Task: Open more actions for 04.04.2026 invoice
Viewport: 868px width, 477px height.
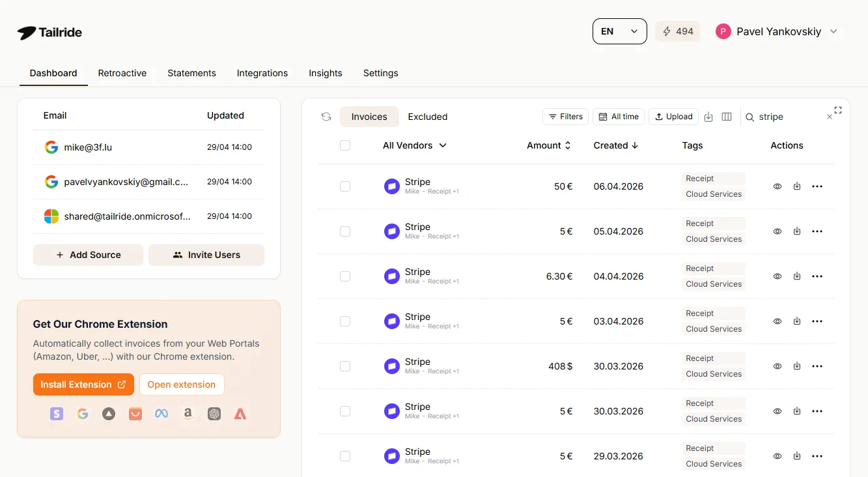Action: click(817, 276)
